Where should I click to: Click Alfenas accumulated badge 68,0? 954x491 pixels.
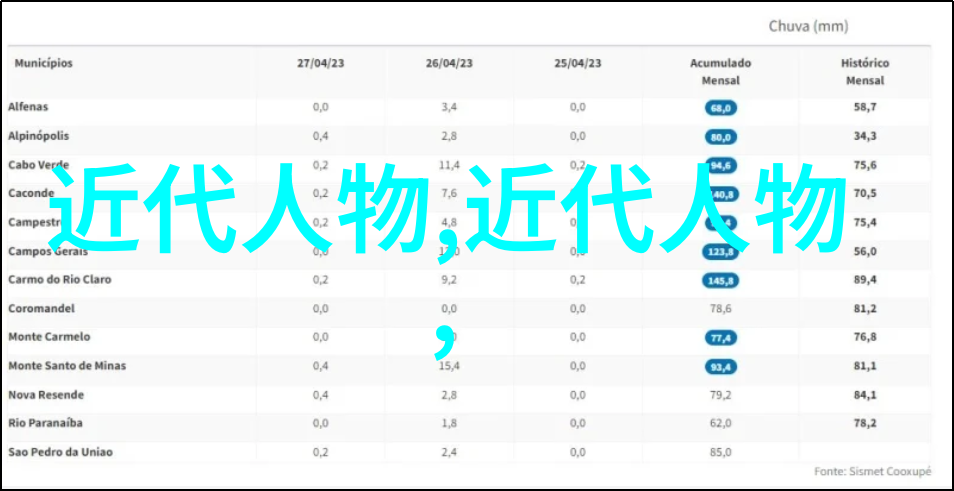721,109
